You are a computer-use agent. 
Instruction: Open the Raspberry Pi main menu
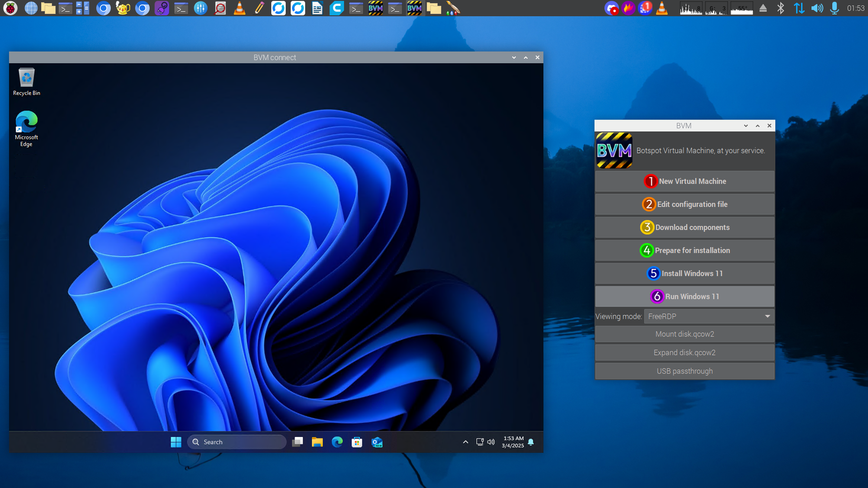[11, 8]
